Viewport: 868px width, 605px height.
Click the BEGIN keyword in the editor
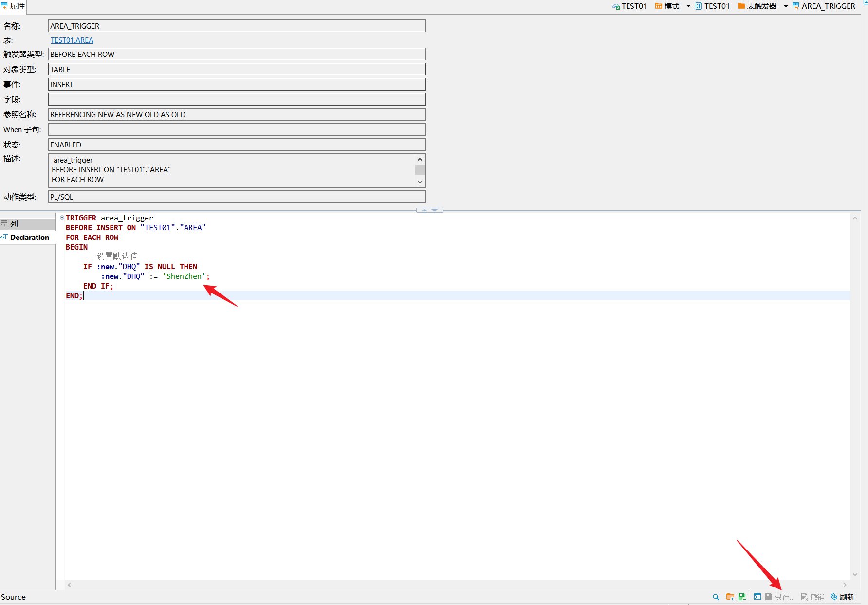click(x=77, y=247)
